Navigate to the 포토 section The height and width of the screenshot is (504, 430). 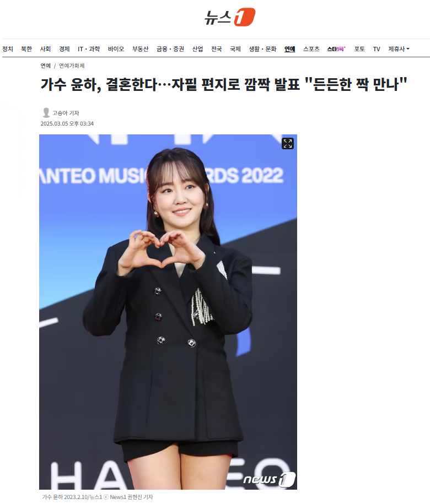click(359, 49)
